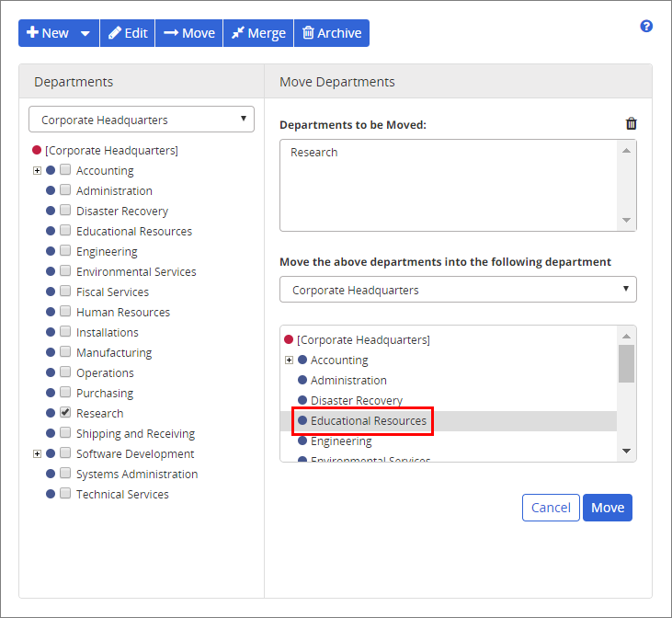Click red dot beside left Corporate Headquarters root

coord(37,150)
